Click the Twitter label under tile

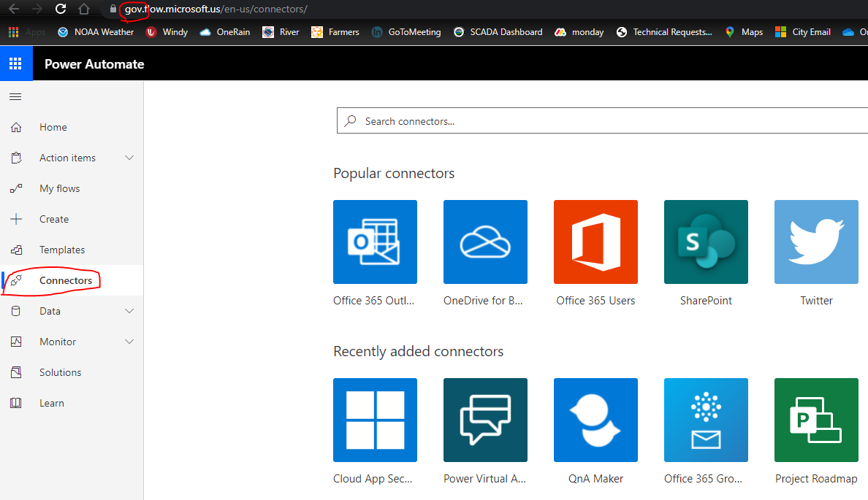[816, 300]
